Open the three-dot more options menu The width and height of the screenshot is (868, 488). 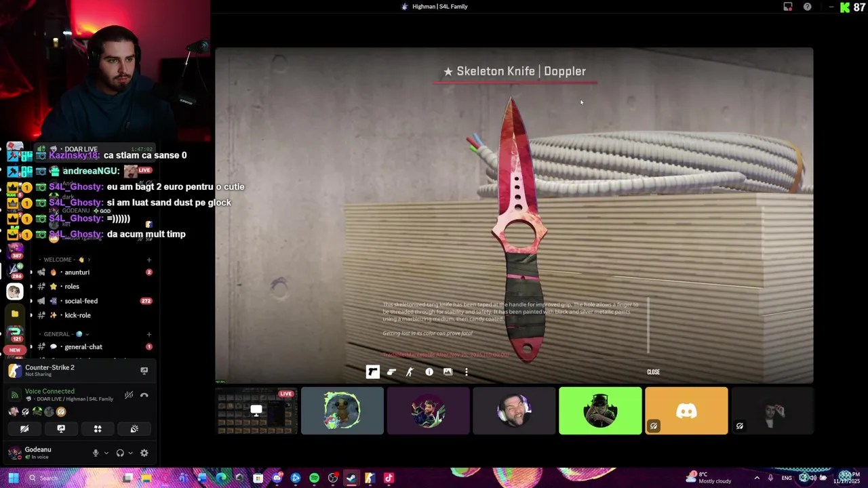(467, 371)
